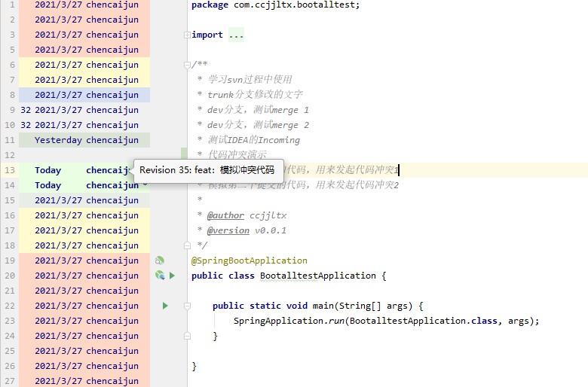
Task: Click the blue-highlighted annotation on line 8
Action: coord(86,95)
